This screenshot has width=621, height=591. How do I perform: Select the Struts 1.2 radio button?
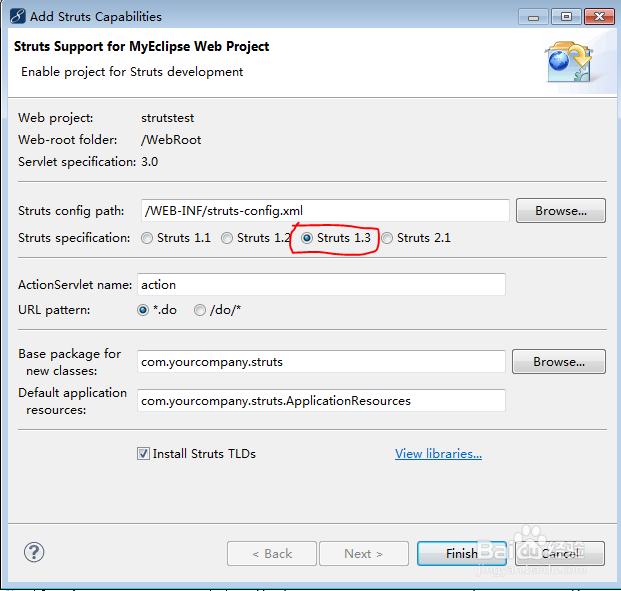[227, 238]
